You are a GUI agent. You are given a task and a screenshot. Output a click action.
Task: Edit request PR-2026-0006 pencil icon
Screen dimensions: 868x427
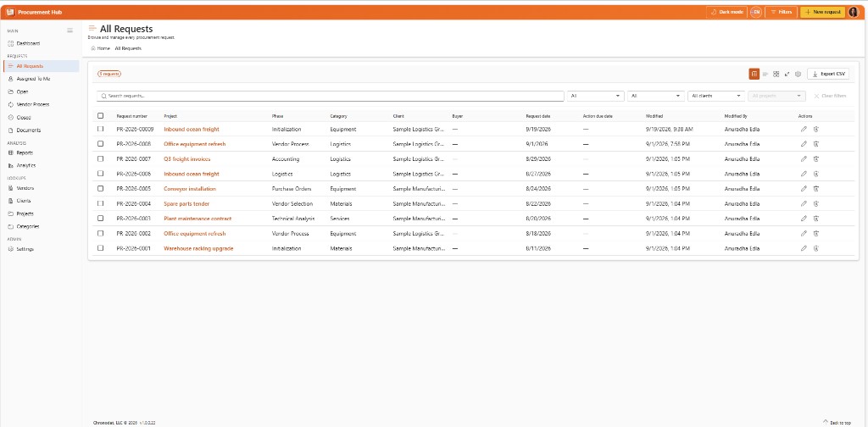[x=804, y=174]
